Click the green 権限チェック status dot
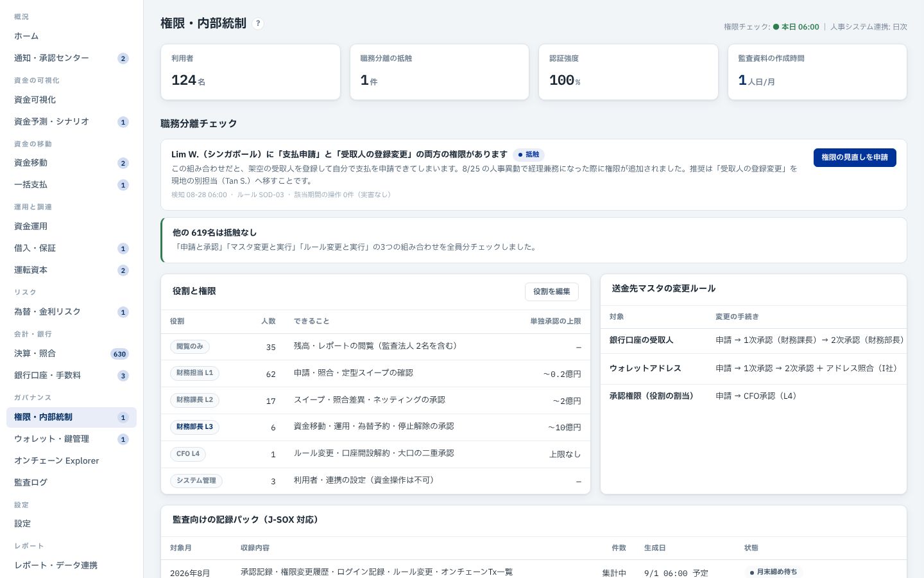 776,27
